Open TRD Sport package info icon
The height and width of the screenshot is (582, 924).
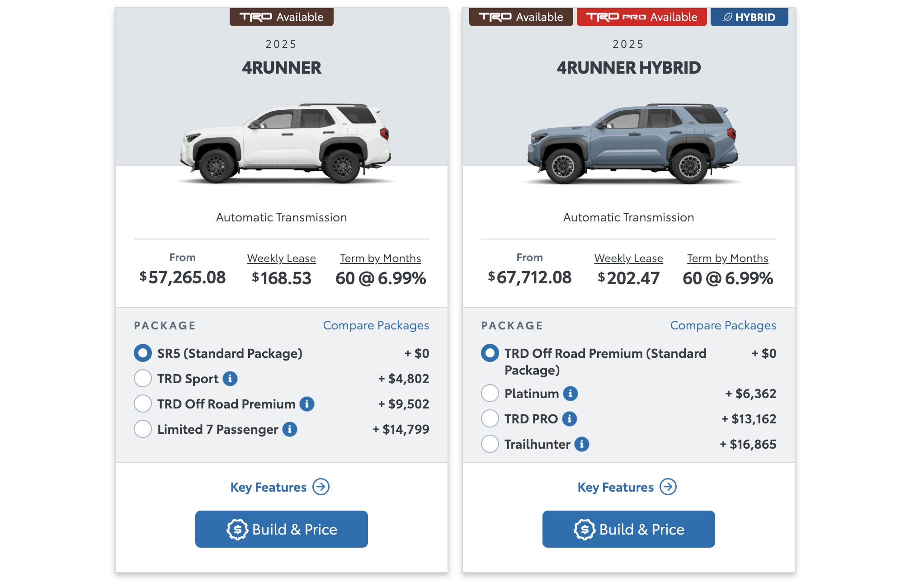pos(230,379)
